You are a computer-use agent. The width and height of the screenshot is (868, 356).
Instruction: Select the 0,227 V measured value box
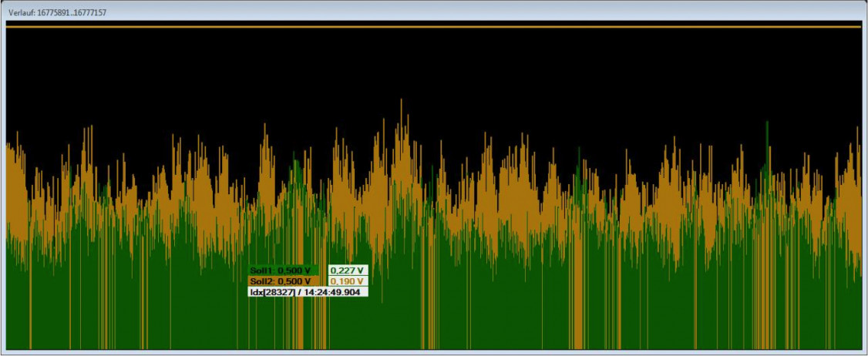(348, 270)
